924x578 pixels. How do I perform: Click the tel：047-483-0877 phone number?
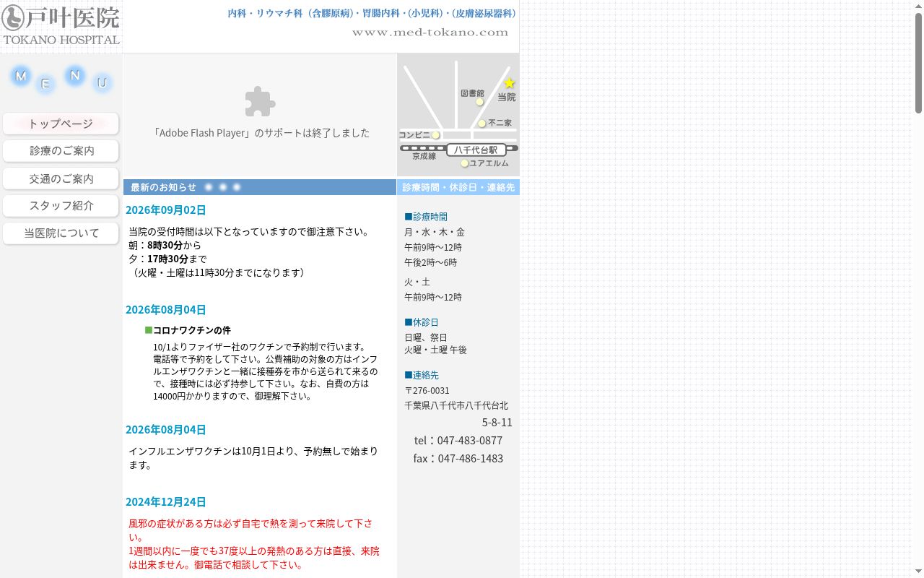(x=458, y=441)
